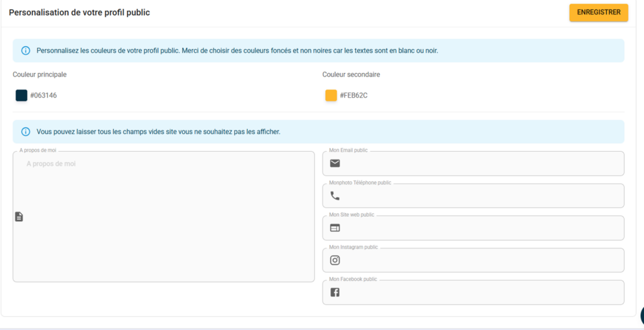Click the ENREGISTRER save button

(598, 13)
